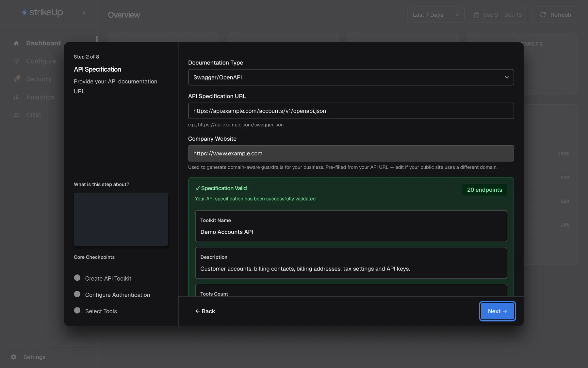The image size is (588, 368).
Task: Open the Analytics menu item
Action: (x=40, y=97)
